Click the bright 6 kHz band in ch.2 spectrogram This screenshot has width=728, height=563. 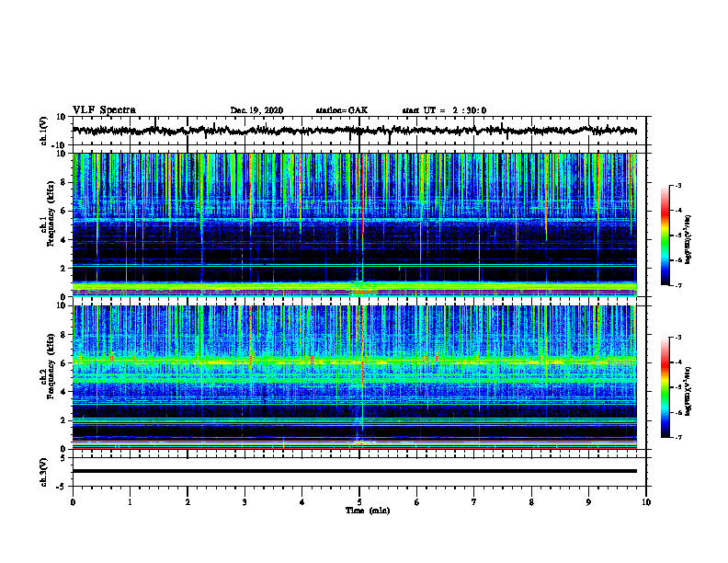click(x=355, y=361)
